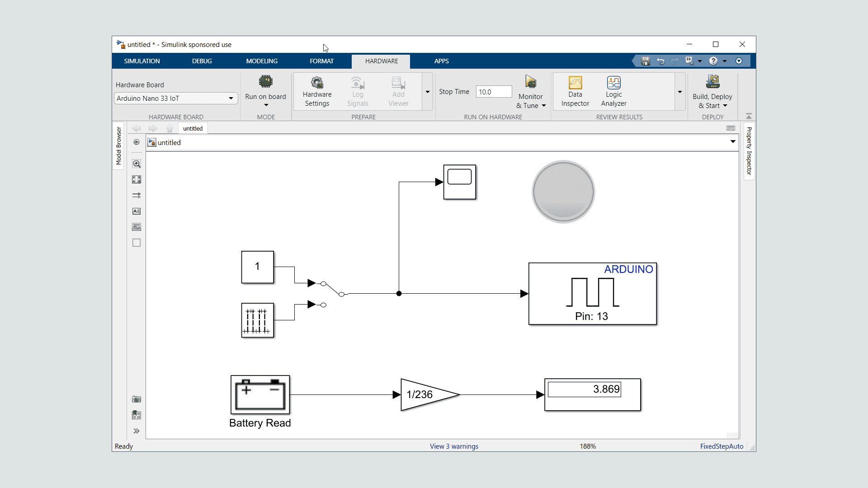Image resolution: width=868 pixels, height=488 pixels.
Task: Click the Annotation text icon in palette
Action: coord(137,211)
